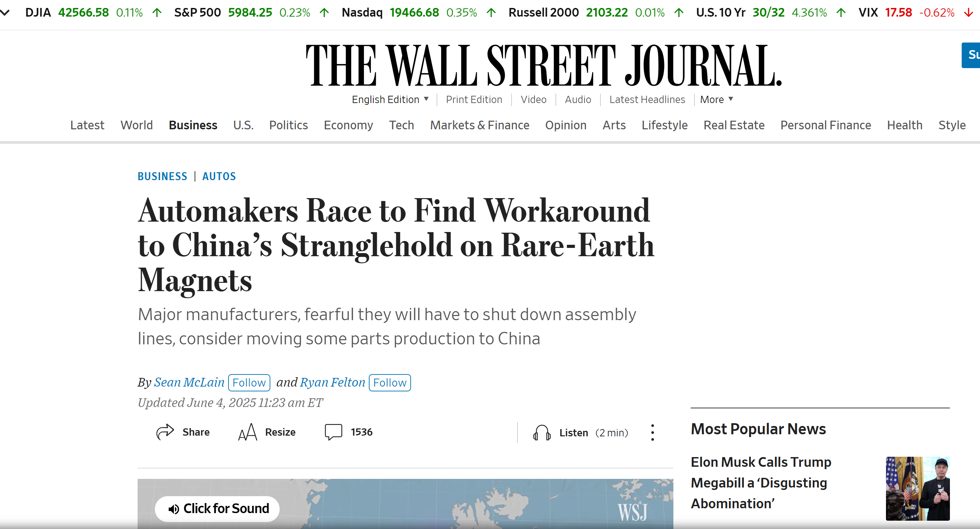The height and width of the screenshot is (529, 980).
Task: Open Elon Musk Megabill headline
Action: [761, 483]
